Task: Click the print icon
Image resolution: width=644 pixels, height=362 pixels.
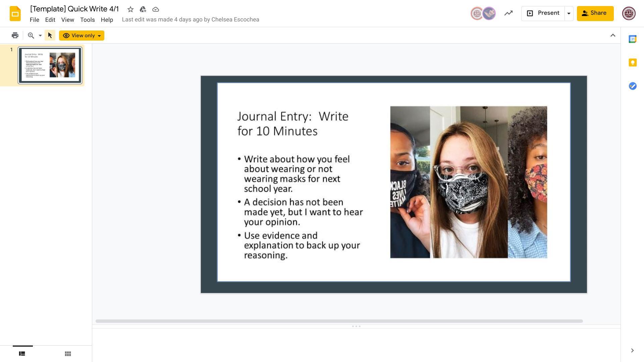Action: 15,36
